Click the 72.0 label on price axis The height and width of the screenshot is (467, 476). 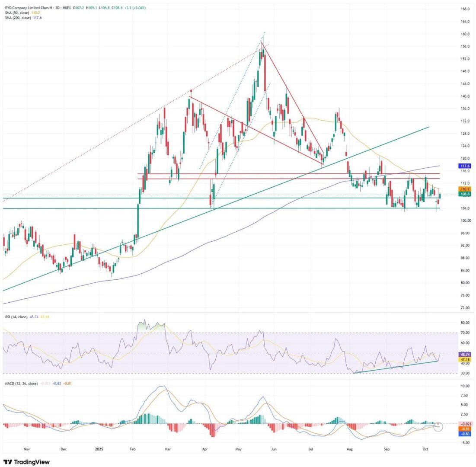[465, 307]
